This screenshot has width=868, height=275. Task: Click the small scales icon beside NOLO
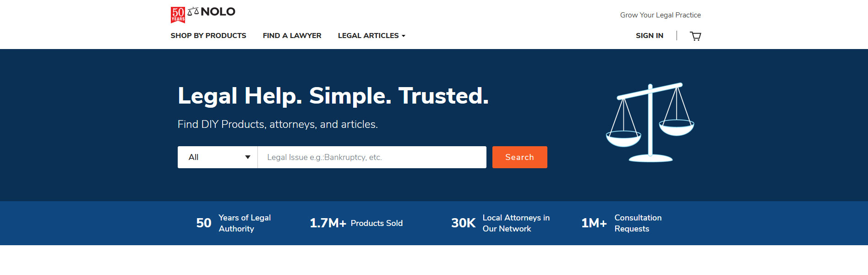tap(193, 11)
